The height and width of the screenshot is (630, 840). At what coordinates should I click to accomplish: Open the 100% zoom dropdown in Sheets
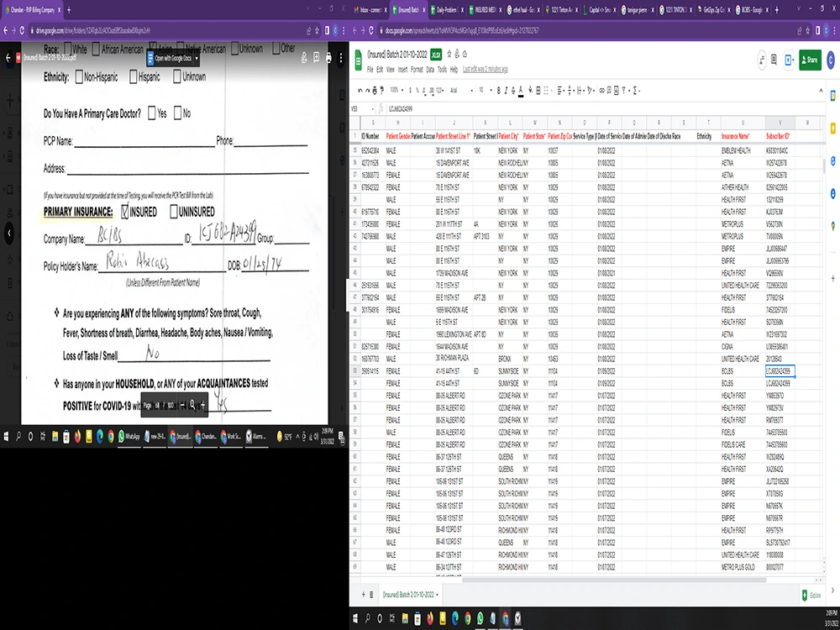(397, 91)
